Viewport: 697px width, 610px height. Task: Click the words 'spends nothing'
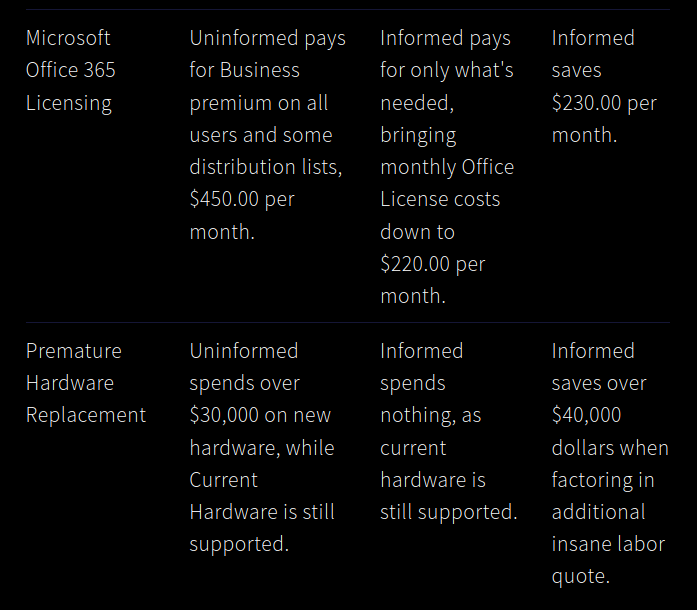[x=413, y=399]
